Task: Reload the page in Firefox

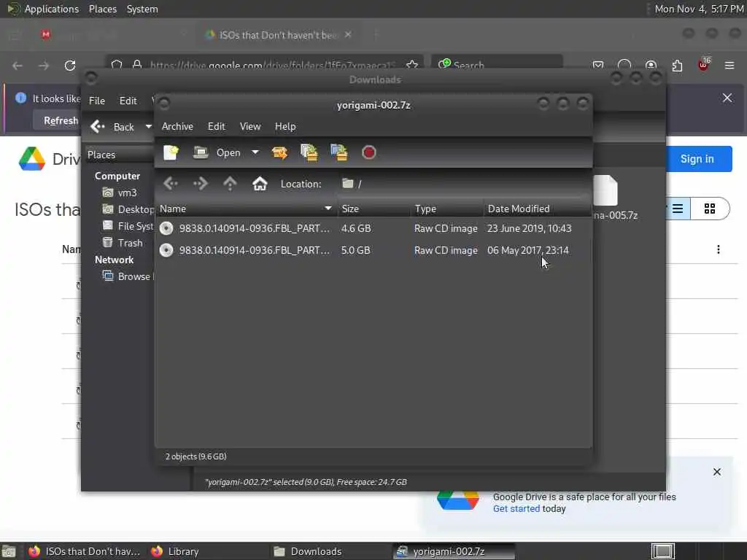Action: coord(70,65)
